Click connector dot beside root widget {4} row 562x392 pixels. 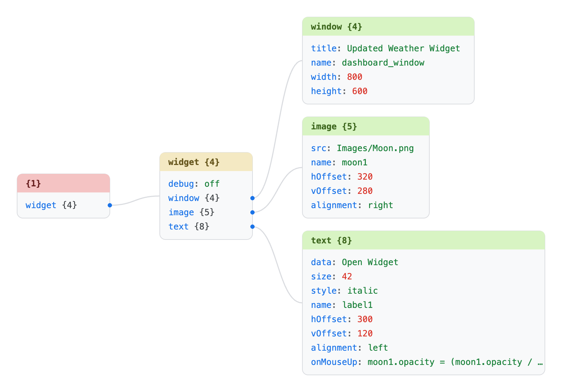[x=110, y=205]
